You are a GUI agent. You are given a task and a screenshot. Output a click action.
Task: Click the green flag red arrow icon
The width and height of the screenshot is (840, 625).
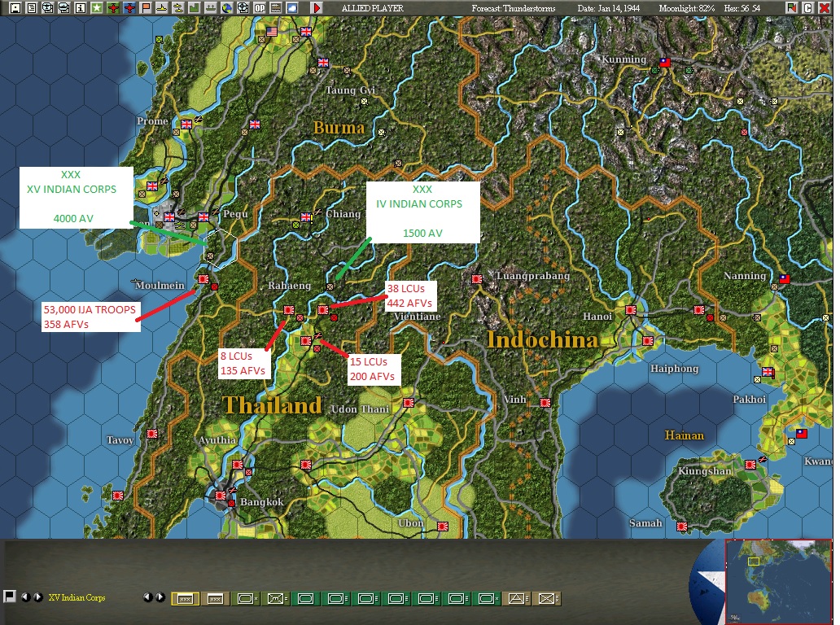791,7
